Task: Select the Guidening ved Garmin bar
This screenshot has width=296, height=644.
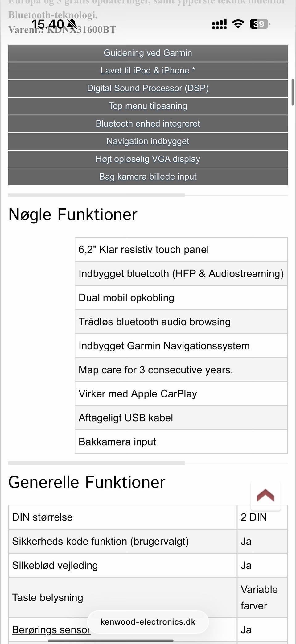Action: (148, 53)
